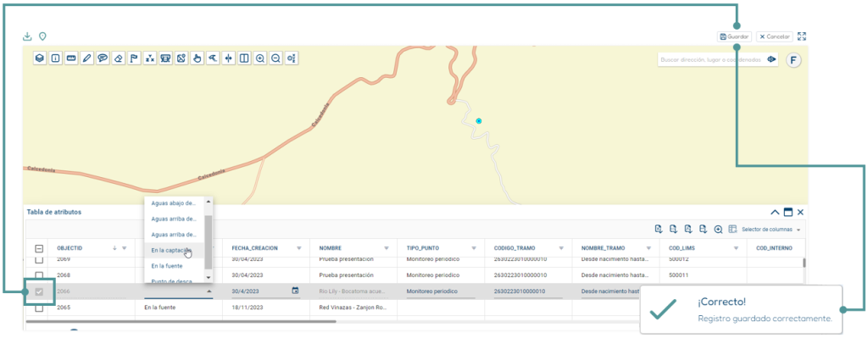Open the Selector de columnas dropdown

tap(771, 229)
